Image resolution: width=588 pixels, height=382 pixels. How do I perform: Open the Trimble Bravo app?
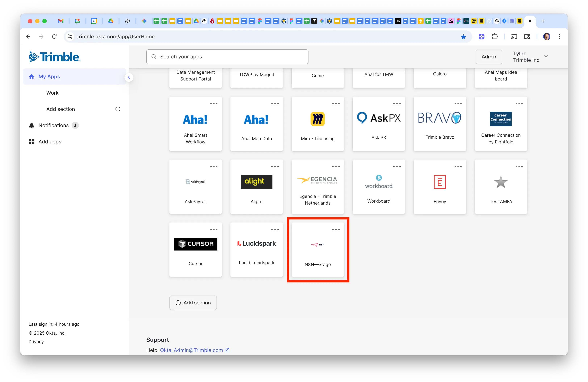(440, 124)
